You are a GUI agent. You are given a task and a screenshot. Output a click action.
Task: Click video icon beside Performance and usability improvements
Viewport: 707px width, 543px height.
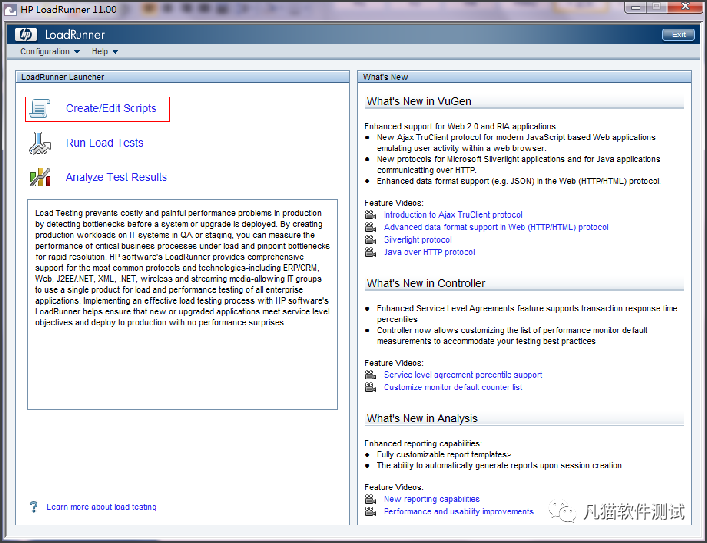point(370,511)
